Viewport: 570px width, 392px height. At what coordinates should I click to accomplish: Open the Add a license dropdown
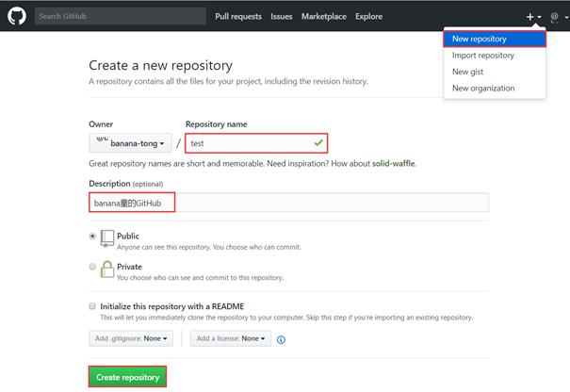point(231,338)
